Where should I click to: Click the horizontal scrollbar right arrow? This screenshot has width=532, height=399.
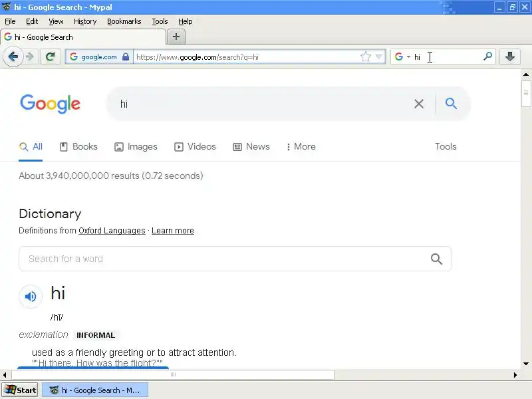click(515, 374)
